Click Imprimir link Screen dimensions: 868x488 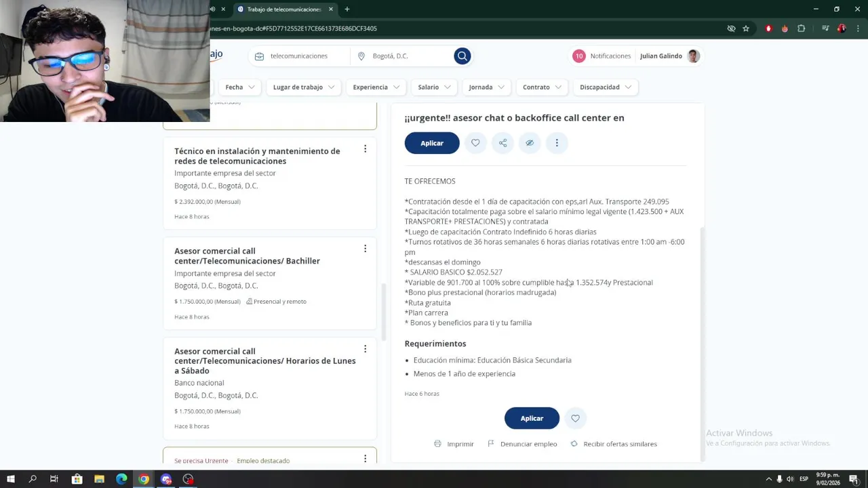tap(454, 444)
